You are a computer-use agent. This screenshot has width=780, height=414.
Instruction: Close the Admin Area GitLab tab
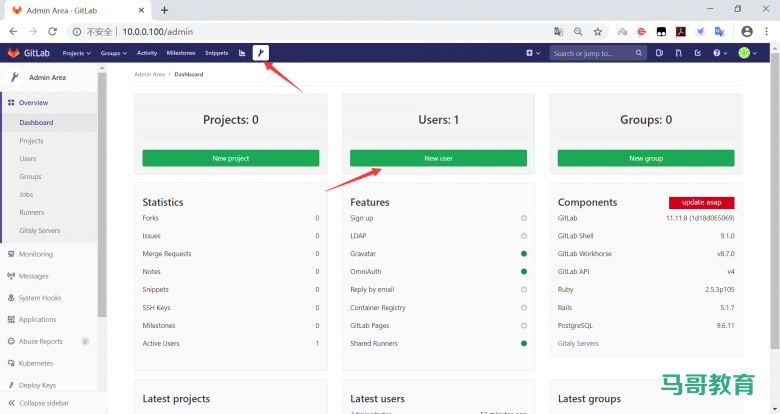[x=141, y=10]
